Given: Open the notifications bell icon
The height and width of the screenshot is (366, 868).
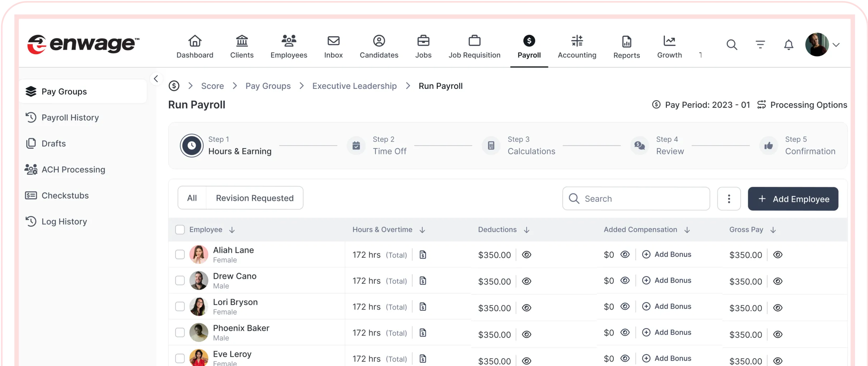Looking at the screenshot, I should click(x=788, y=45).
